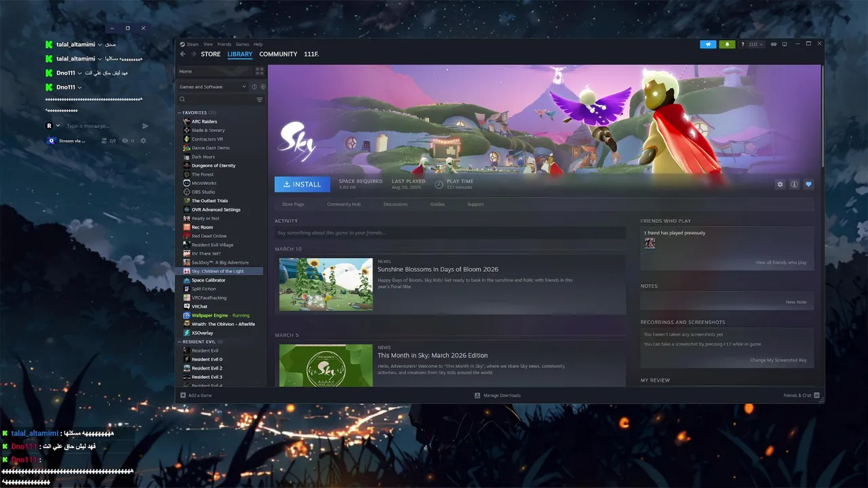Screen dimensions: 868x488
Task: Click the ready-to-play filter icon
Action: coord(263,87)
